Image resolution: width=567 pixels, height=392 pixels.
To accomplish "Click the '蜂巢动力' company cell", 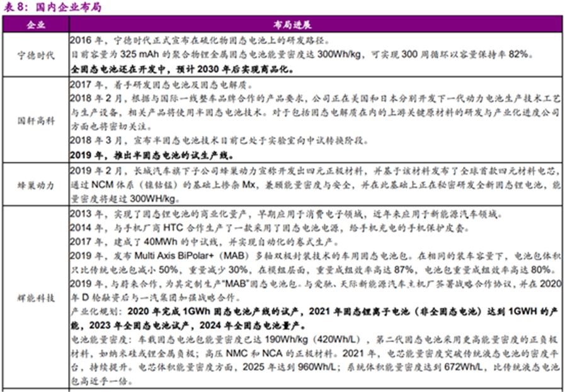I will 36,186.
